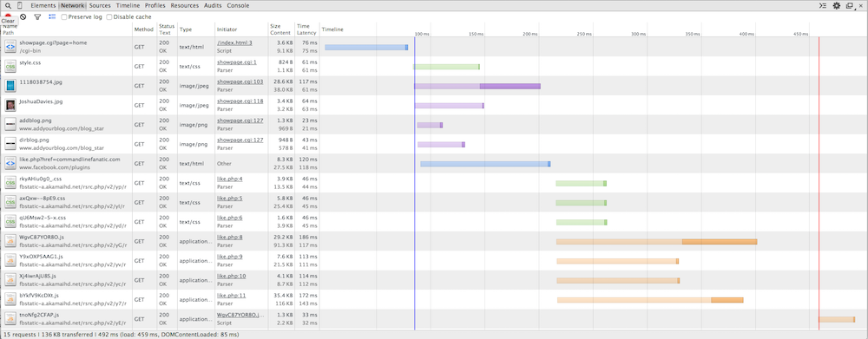Open the inspect element magnifier tool
This screenshot has height=339, width=868.
(x=8, y=5)
